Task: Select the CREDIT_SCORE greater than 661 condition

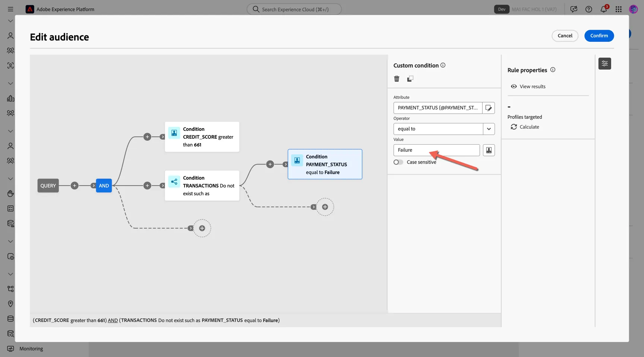Action: 202,137
